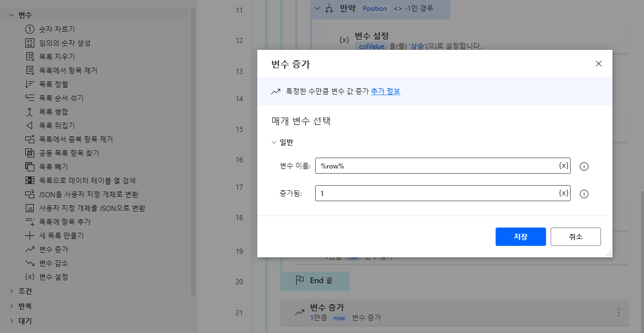Select variable picker {x} in 변수 이름 field
This screenshot has height=333, width=644.
(x=564, y=166)
